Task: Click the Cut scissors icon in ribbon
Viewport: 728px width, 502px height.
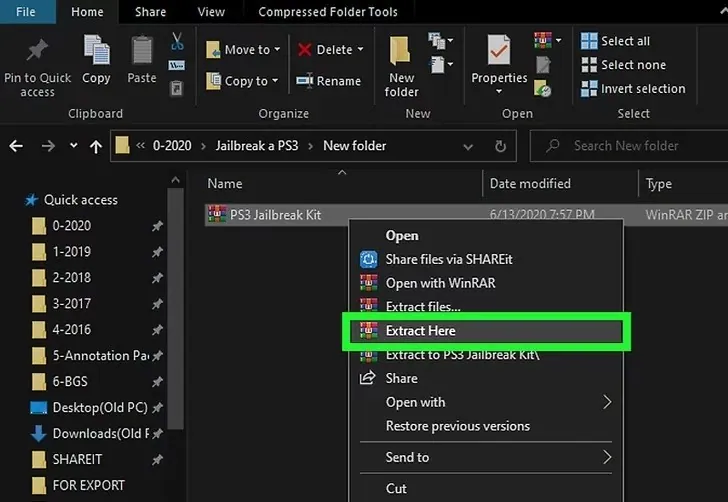Action: 177,41
